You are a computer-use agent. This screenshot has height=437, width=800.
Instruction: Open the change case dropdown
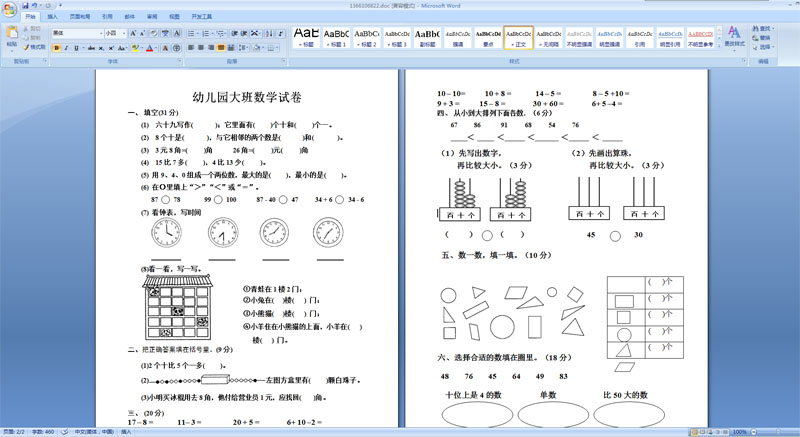coord(122,48)
